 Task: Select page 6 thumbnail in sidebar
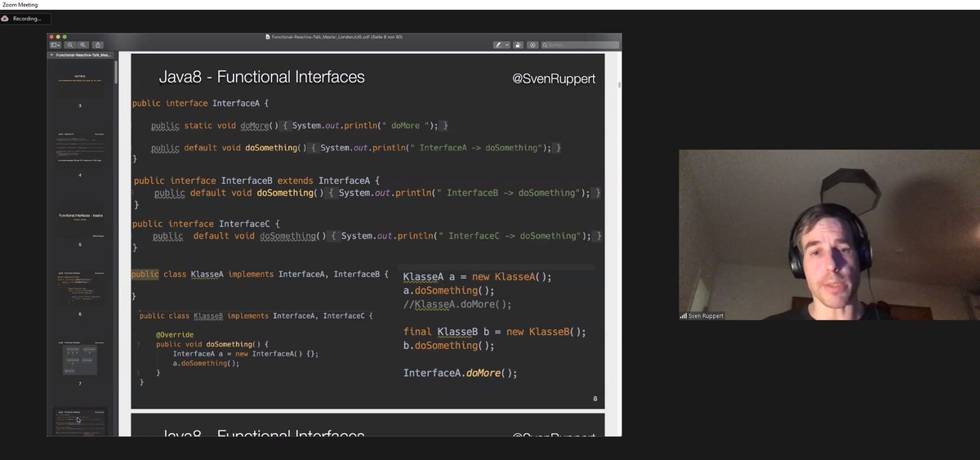click(80, 288)
